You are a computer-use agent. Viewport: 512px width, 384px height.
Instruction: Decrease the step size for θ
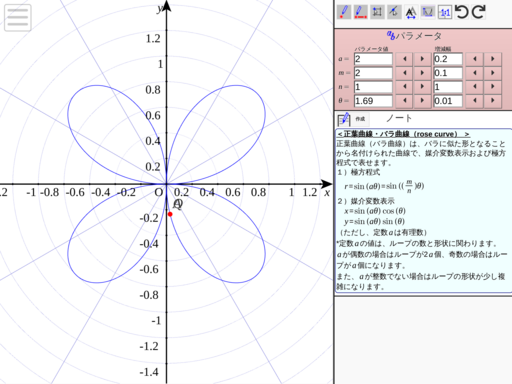click(x=475, y=101)
